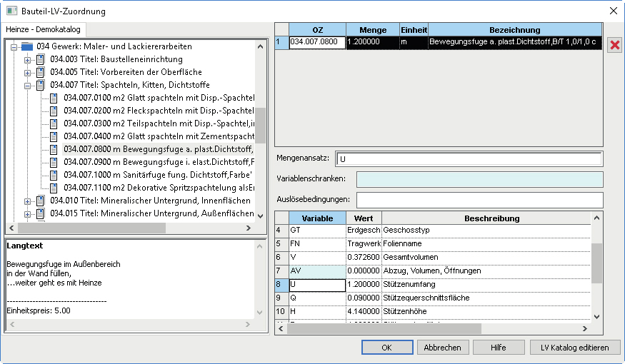Open the LV Katalog editieren button

coord(575,348)
